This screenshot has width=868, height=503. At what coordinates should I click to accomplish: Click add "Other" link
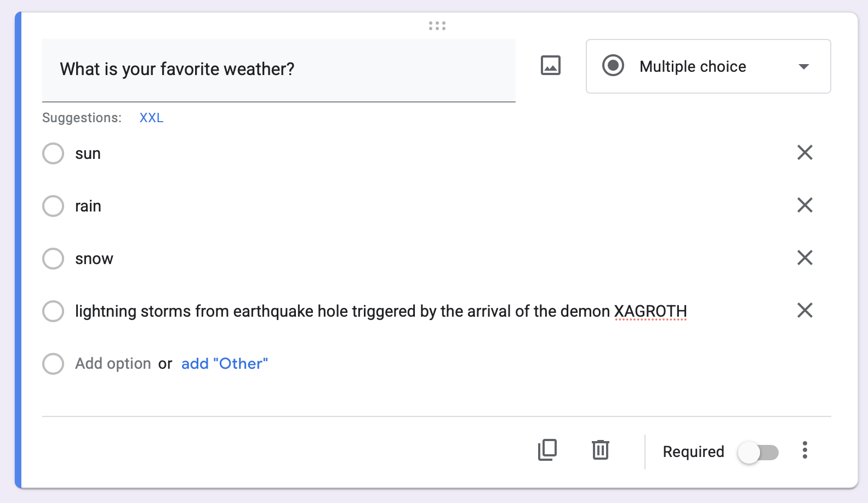click(224, 364)
